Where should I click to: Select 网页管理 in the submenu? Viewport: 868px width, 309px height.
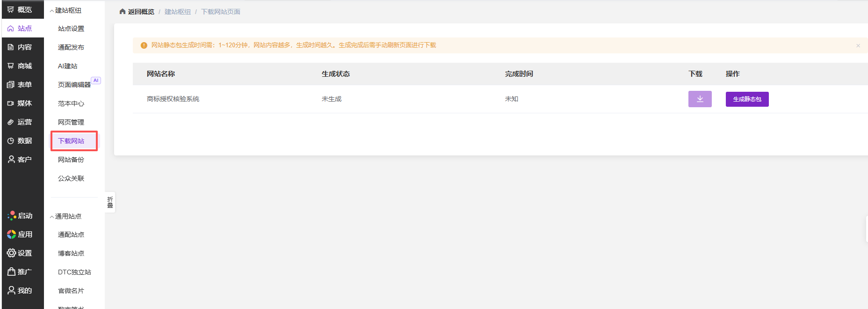[x=71, y=122]
